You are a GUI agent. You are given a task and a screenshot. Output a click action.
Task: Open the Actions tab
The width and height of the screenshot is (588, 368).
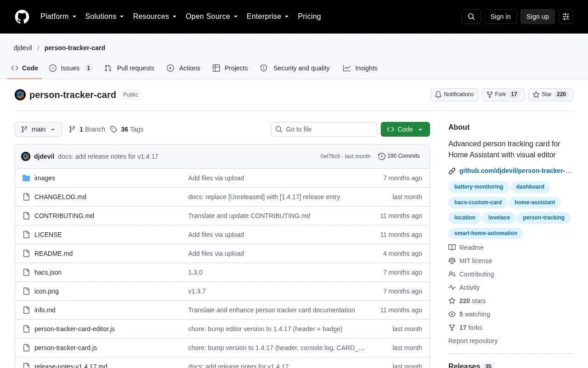pos(183,68)
